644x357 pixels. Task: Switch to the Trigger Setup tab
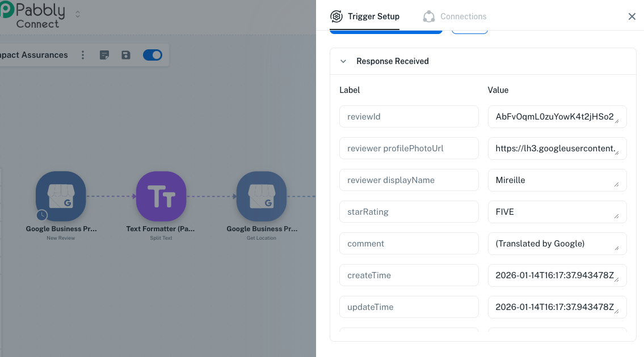tap(365, 16)
